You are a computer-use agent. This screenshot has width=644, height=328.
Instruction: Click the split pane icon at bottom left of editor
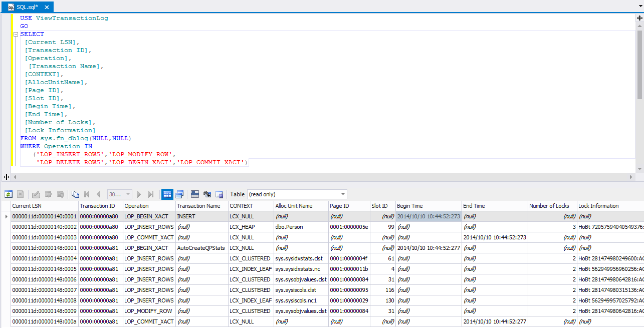click(7, 177)
